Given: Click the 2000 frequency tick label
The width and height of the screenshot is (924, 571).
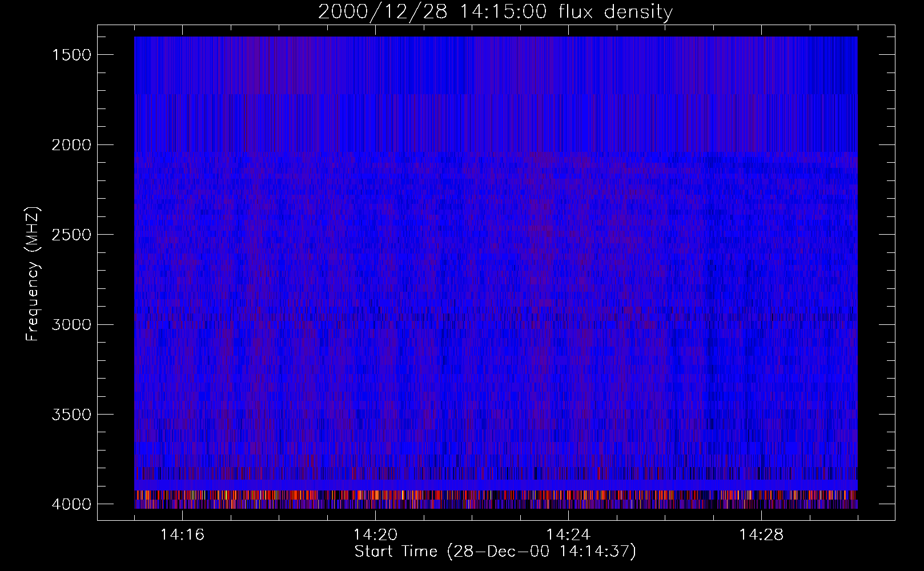Looking at the screenshot, I should click(71, 145).
